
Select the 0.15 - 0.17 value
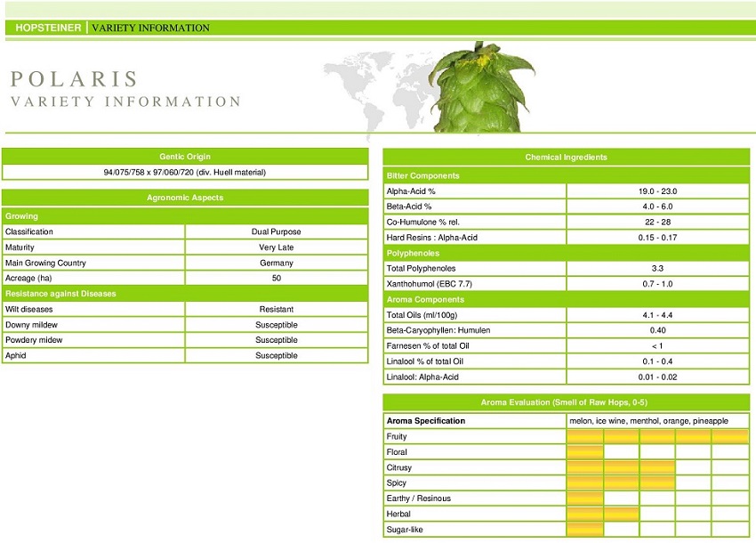click(657, 238)
